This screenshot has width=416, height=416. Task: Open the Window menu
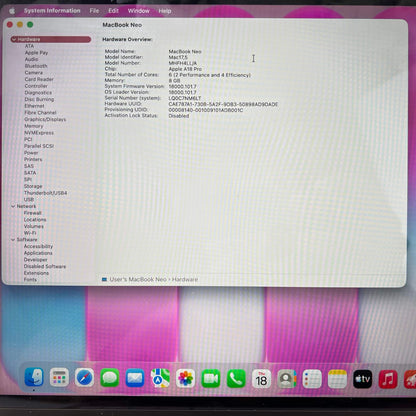pyautogui.click(x=139, y=11)
